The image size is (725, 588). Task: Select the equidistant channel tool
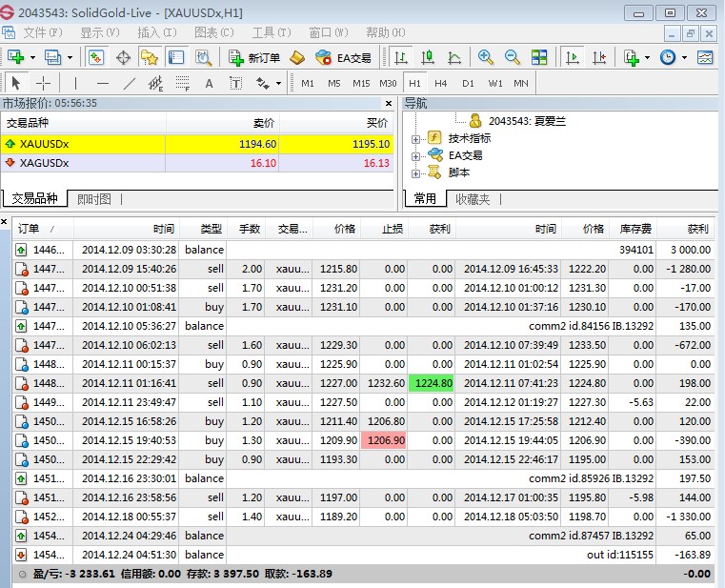156,83
